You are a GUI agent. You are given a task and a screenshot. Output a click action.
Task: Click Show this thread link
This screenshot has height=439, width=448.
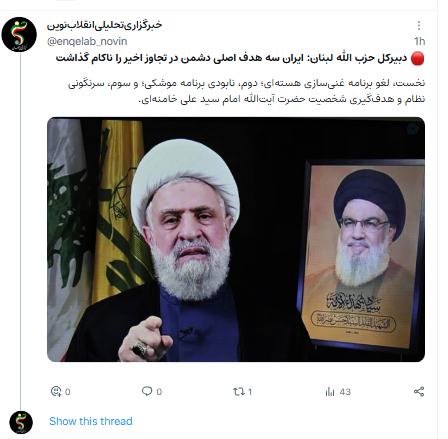[91, 421]
